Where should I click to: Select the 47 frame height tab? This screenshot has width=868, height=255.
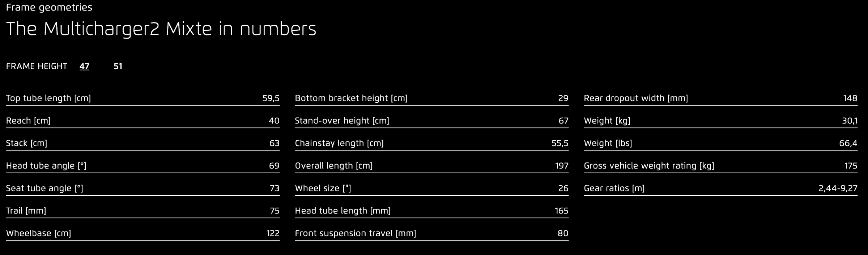coord(84,66)
